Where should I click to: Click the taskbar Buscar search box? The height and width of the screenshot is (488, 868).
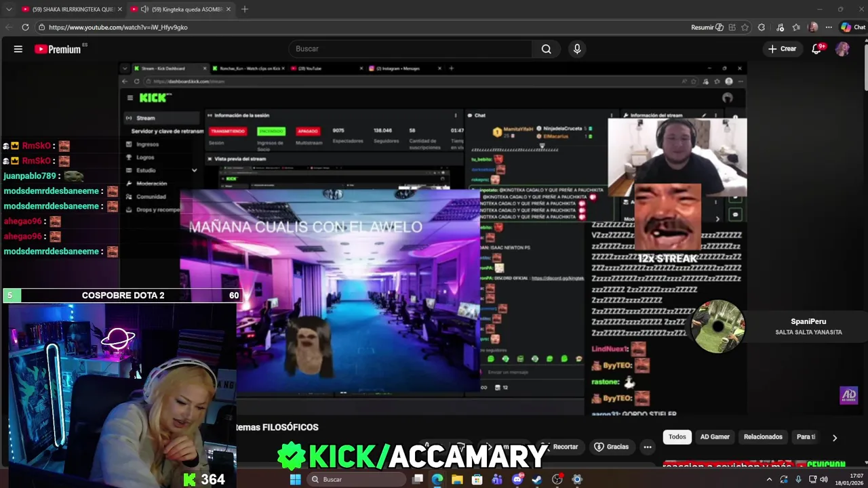357,479
